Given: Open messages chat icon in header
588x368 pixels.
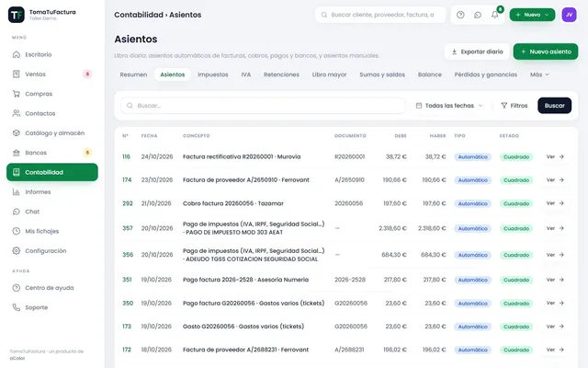Looking at the screenshot, I should click(478, 15).
